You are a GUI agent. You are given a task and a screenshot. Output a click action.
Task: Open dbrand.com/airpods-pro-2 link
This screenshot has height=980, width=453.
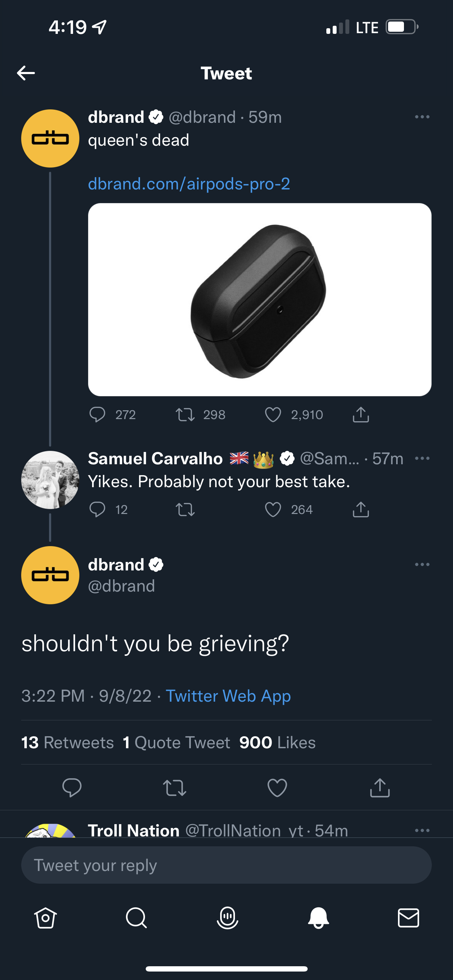[x=189, y=184]
